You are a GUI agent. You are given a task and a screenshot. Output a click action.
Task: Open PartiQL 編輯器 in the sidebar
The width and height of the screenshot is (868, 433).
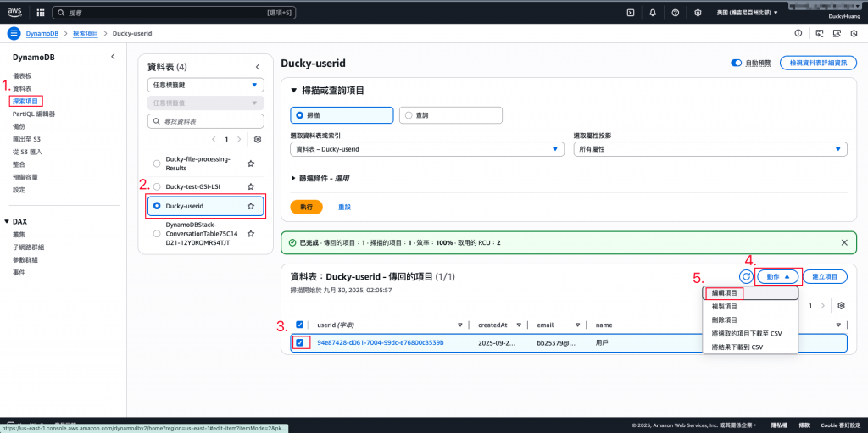point(34,114)
